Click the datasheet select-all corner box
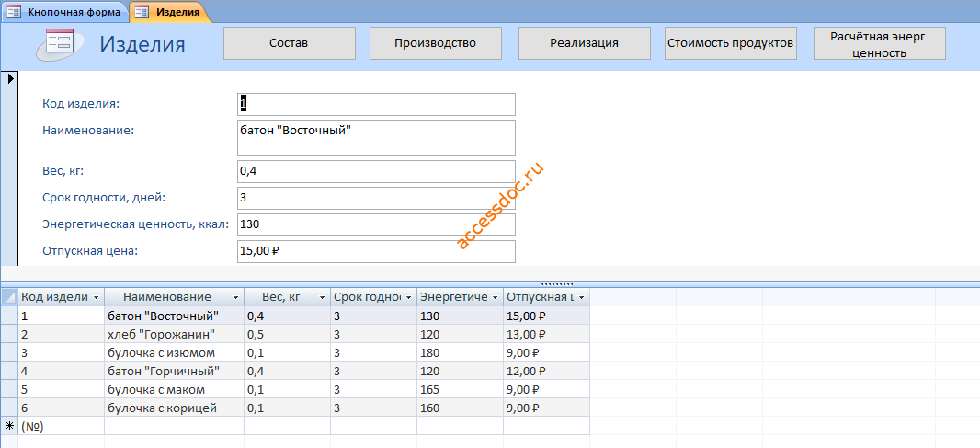The image size is (980, 448). (9, 297)
